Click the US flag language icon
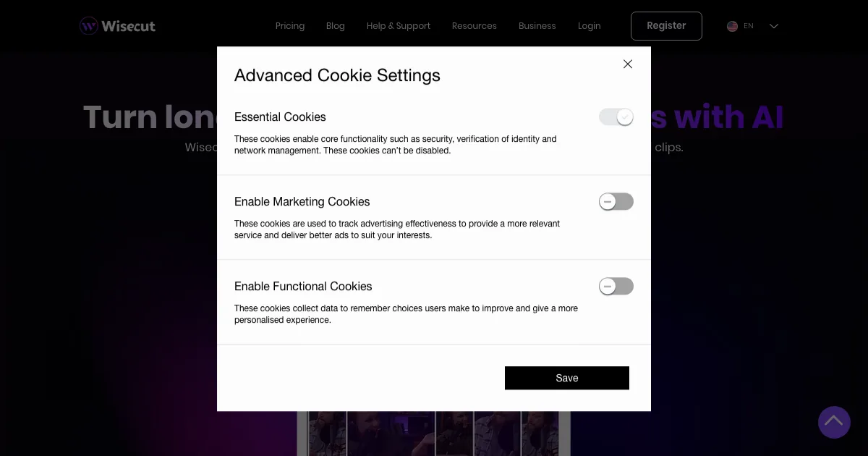This screenshot has height=456, width=868. point(732,26)
